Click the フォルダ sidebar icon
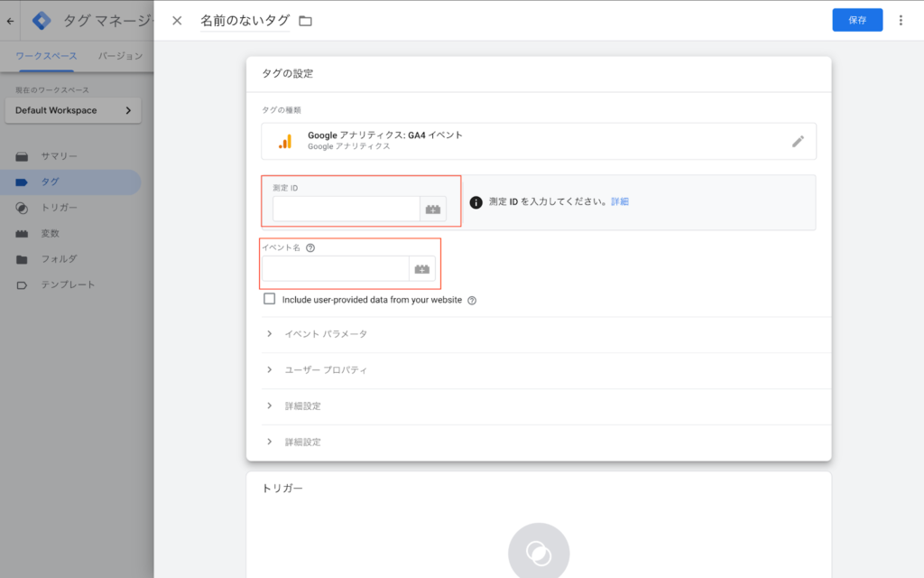The height and width of the screenshot is (578, 924). (x=22, y=259)
